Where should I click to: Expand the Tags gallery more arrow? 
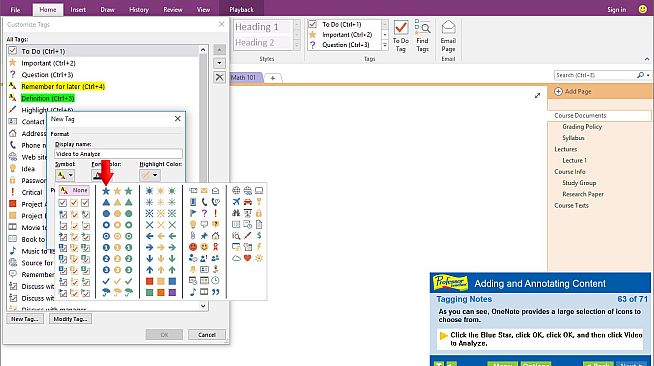tap(385, 45)
